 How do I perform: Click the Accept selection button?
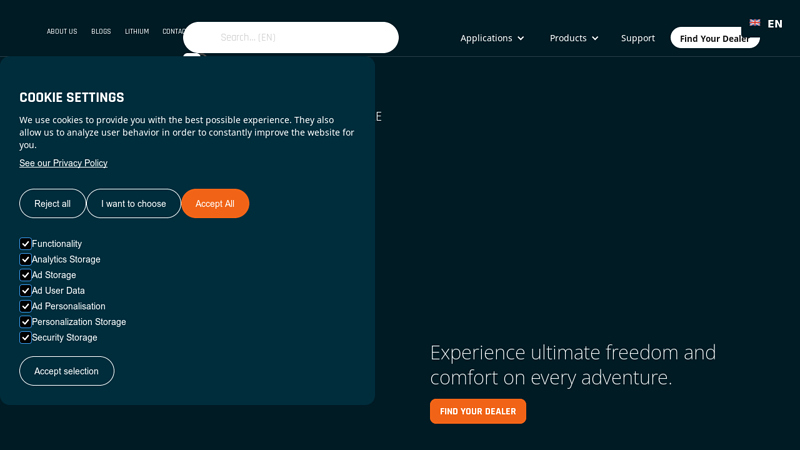click(66, 371)
